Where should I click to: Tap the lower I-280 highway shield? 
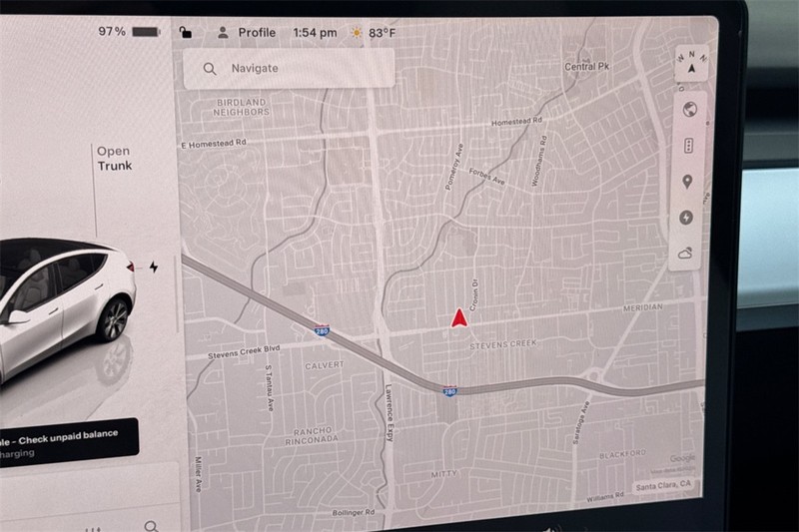pos(449,391)
